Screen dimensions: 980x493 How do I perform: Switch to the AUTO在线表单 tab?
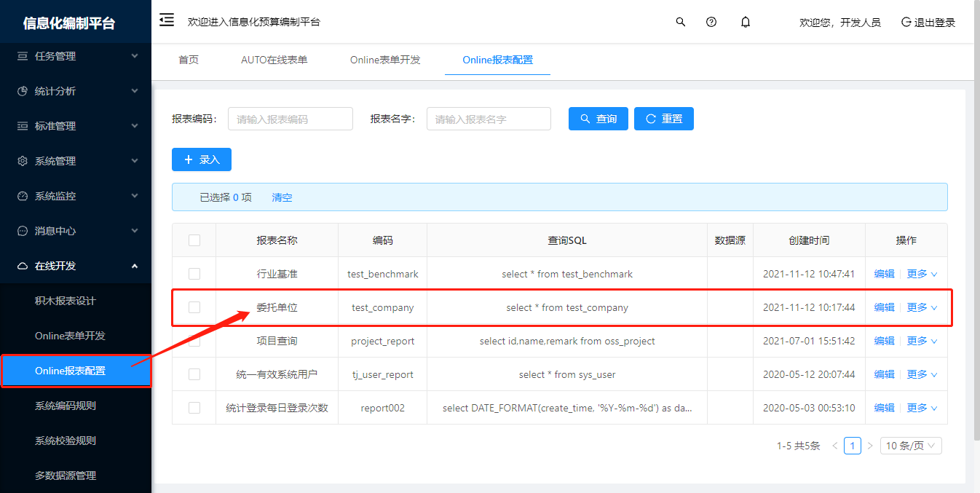(274, 60)
